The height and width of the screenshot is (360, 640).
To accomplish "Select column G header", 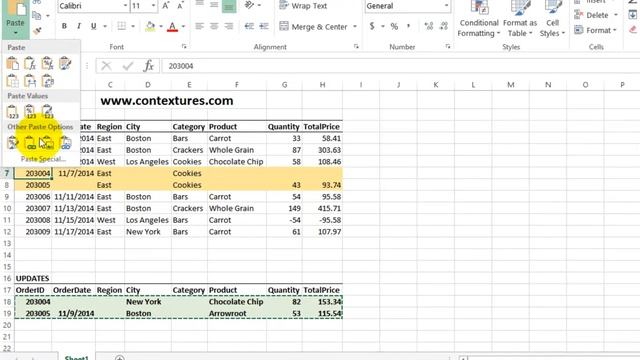I will pyautogui.click(x=284, y=85).
